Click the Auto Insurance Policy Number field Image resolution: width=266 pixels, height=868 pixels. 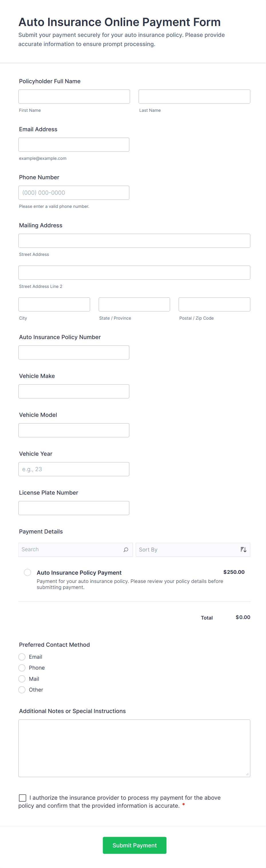[74, 352]
